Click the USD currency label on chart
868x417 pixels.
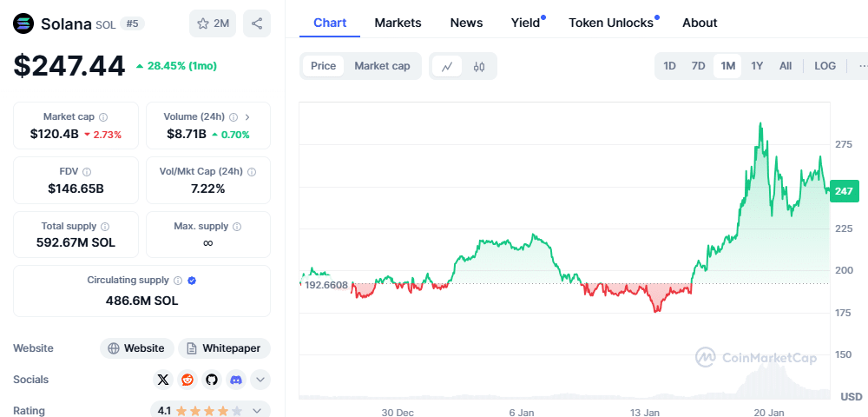coord(852,397)
